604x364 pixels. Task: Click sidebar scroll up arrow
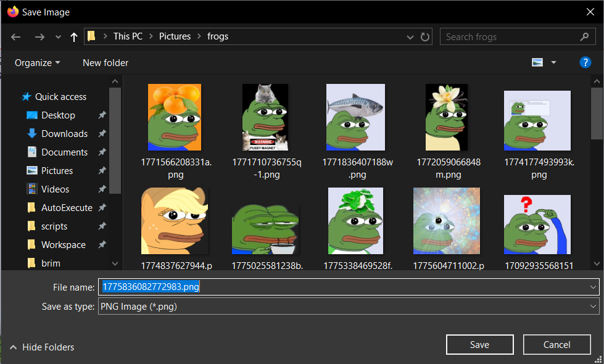115,81
